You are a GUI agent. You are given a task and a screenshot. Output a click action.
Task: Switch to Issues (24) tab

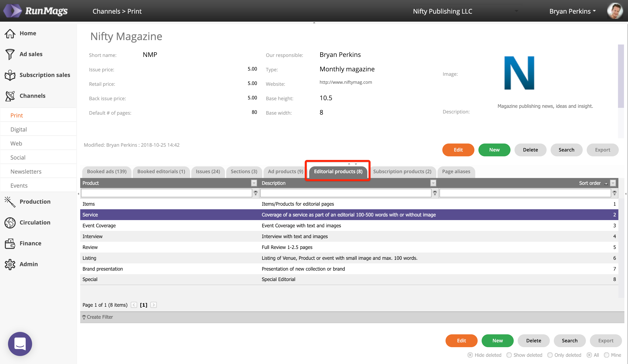tap(208, 172)
